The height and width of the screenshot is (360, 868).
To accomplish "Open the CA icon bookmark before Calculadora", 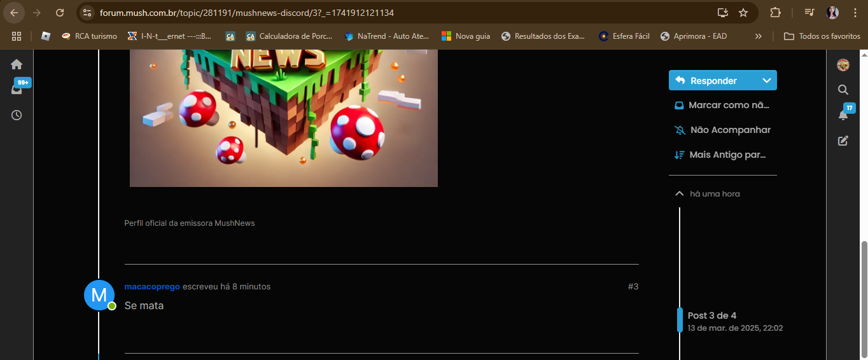I will tap(230, 36).
